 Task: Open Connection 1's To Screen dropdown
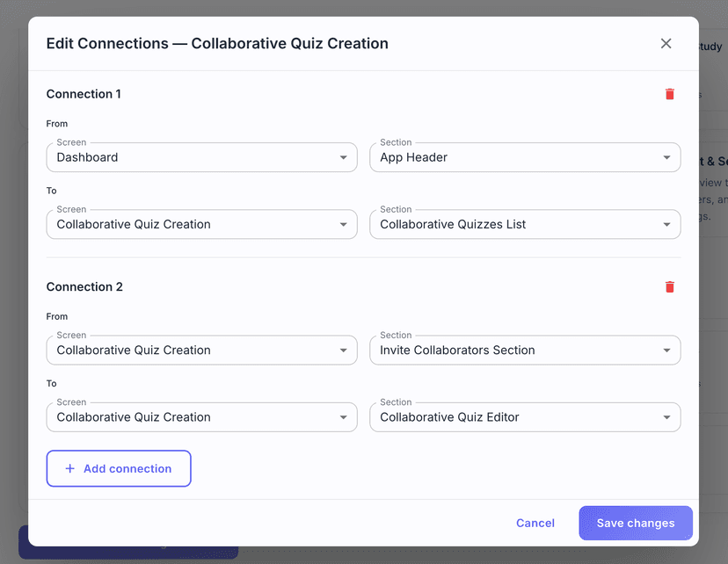point(200,224)
